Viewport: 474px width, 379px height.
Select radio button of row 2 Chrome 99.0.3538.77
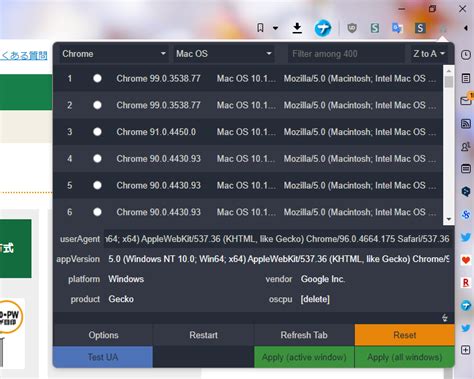tap(97, 105)
